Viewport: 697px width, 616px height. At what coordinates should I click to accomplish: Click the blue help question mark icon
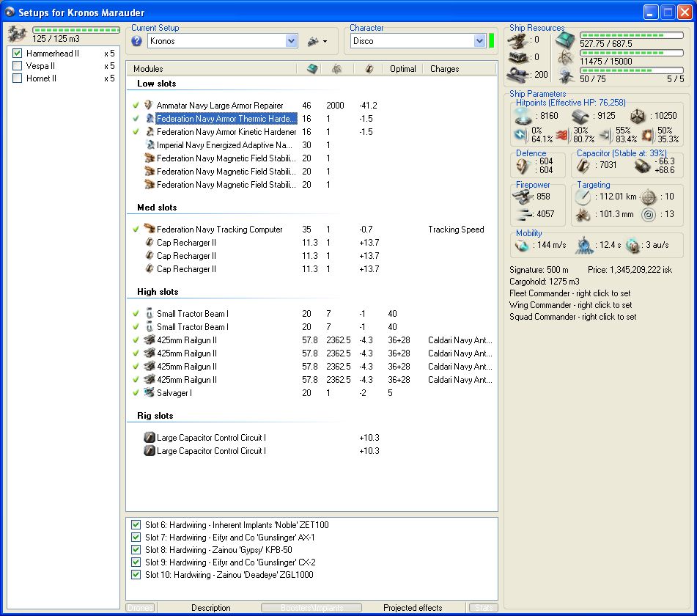[136, 41]
